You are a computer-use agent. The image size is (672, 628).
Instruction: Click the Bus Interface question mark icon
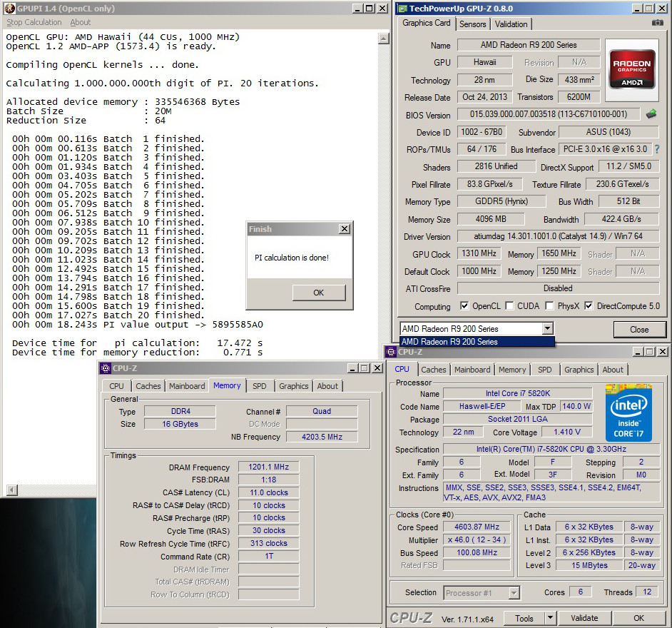[657, 149]
